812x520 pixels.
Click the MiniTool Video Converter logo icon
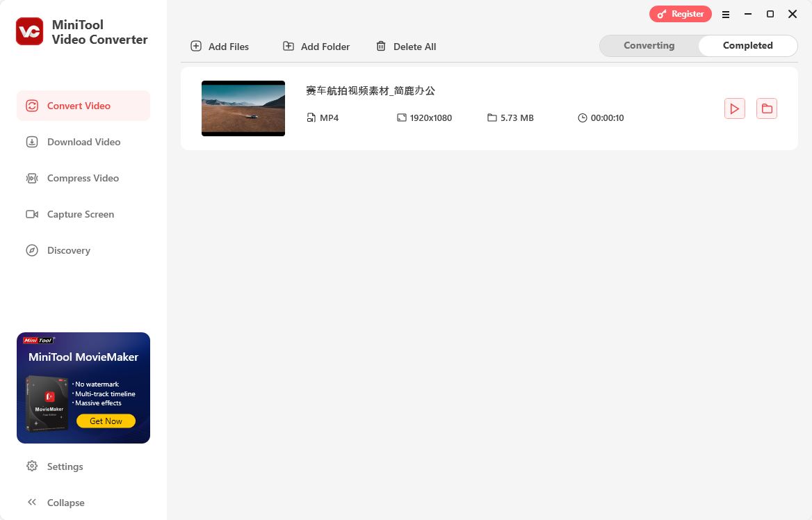(29, 31)
